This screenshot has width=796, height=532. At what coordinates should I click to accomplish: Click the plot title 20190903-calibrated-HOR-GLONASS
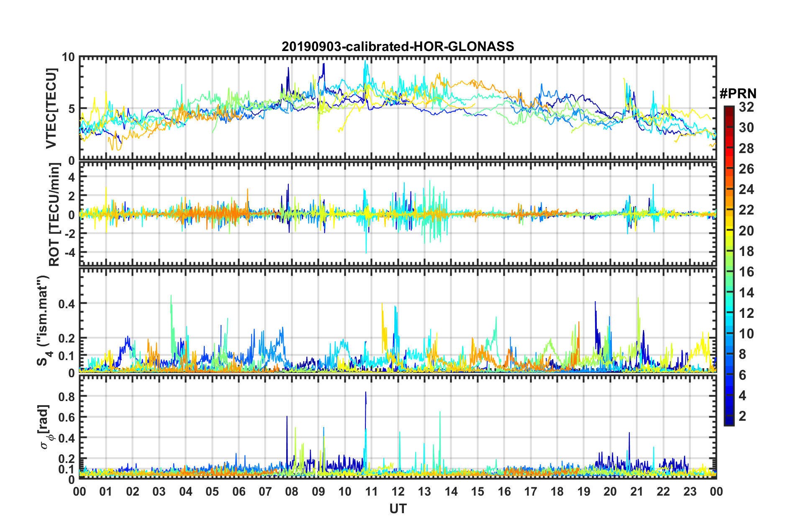point(398,46)
